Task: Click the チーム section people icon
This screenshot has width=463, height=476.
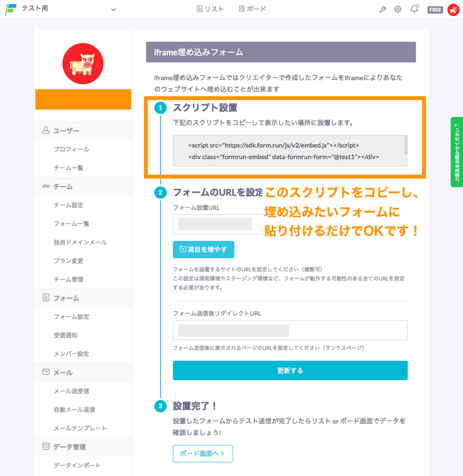Action: click(x=46, y=186)
